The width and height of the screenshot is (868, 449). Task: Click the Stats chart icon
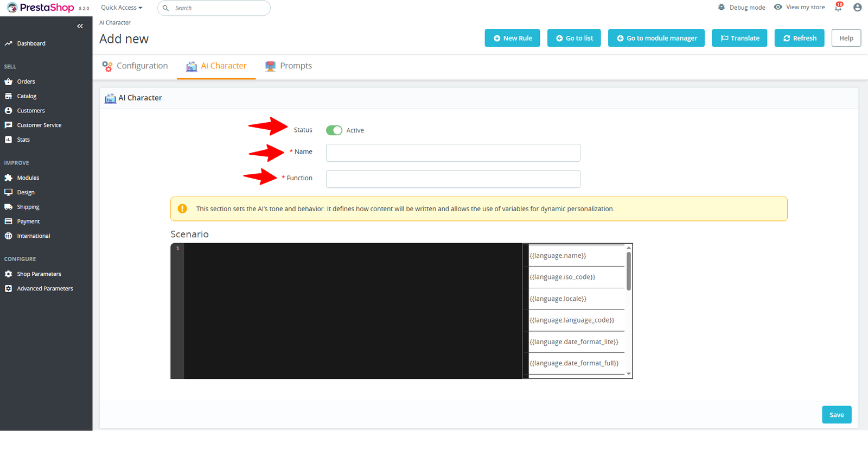8,140
